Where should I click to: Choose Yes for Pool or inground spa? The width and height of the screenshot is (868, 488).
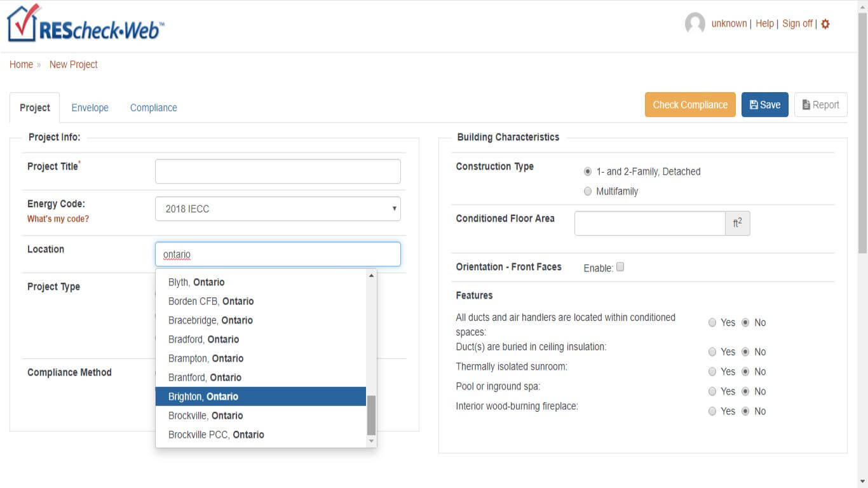point(712,391)
